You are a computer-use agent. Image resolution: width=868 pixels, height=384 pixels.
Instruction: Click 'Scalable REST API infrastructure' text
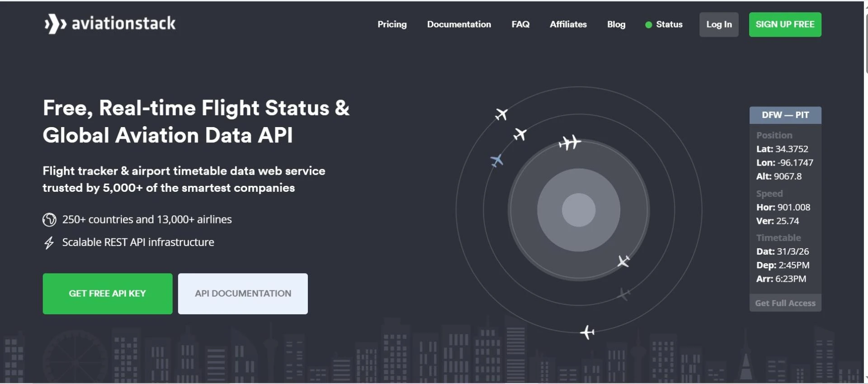coord(138,242)
